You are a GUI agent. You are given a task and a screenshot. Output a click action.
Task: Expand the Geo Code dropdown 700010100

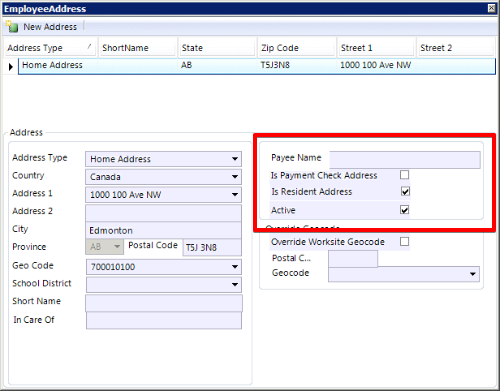click(x=235, y=267)
